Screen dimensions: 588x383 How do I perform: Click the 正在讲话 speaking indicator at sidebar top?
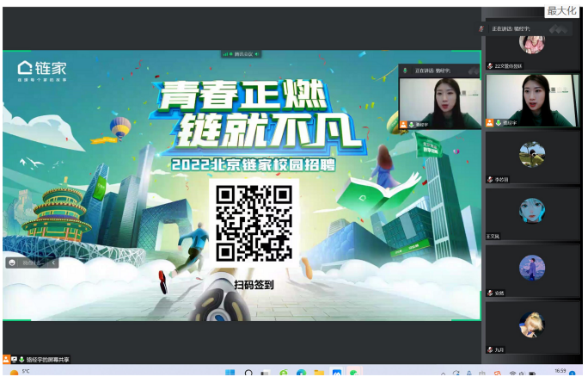coord(516,28)
